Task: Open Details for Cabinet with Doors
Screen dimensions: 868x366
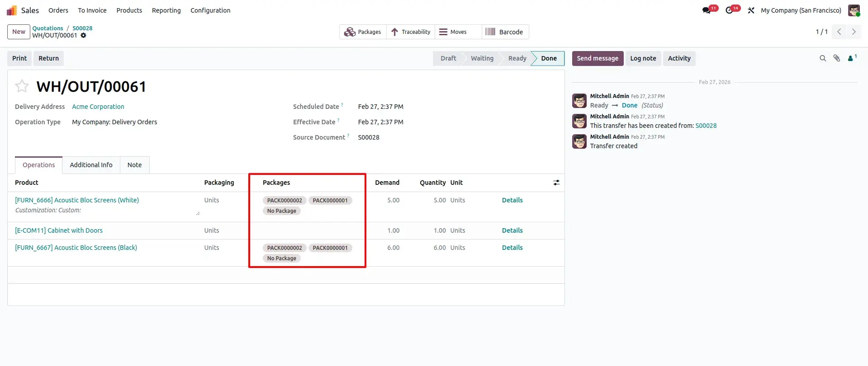Action: 512,230
